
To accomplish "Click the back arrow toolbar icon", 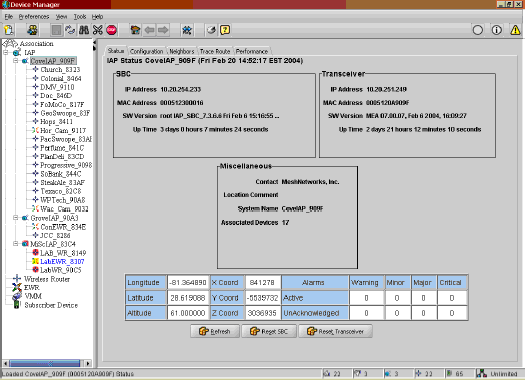I will coord(149,30).
